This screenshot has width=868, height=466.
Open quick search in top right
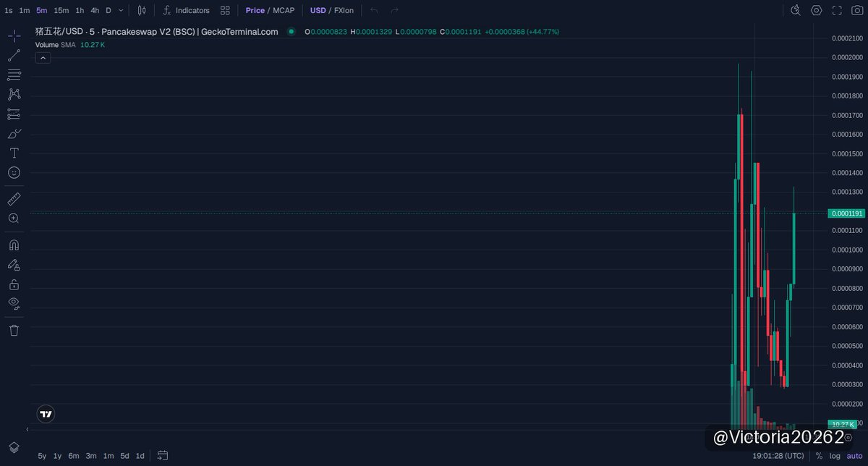796,10
